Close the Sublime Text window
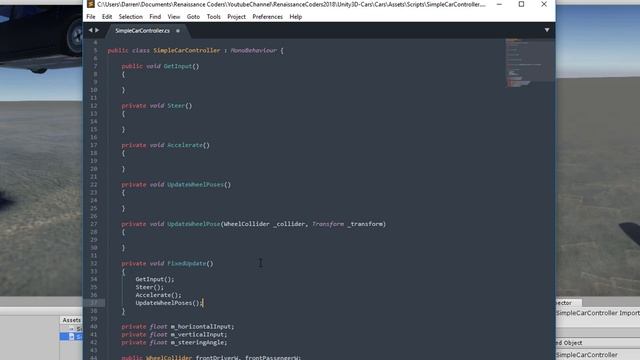Screen dimensions: 640x360 pyautogui.click(x=544, y=4)
